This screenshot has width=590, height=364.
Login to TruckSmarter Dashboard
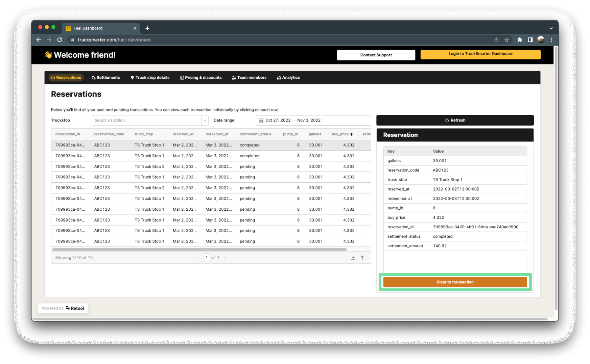tap(480, 54)
